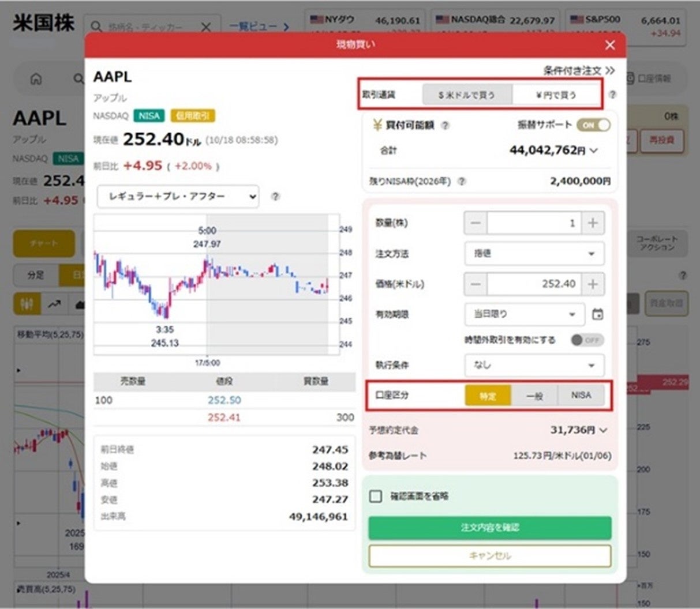Click the help icon next to 取引通貨
This screenshot has height=609, width=700.
tap(613, 96)
